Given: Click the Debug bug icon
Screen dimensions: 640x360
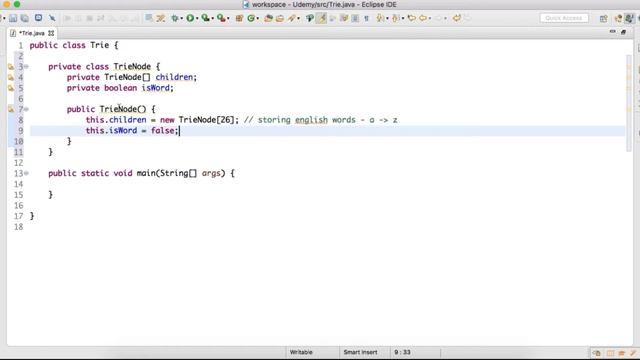Looking at the screenshot, I should pos(175,18).
